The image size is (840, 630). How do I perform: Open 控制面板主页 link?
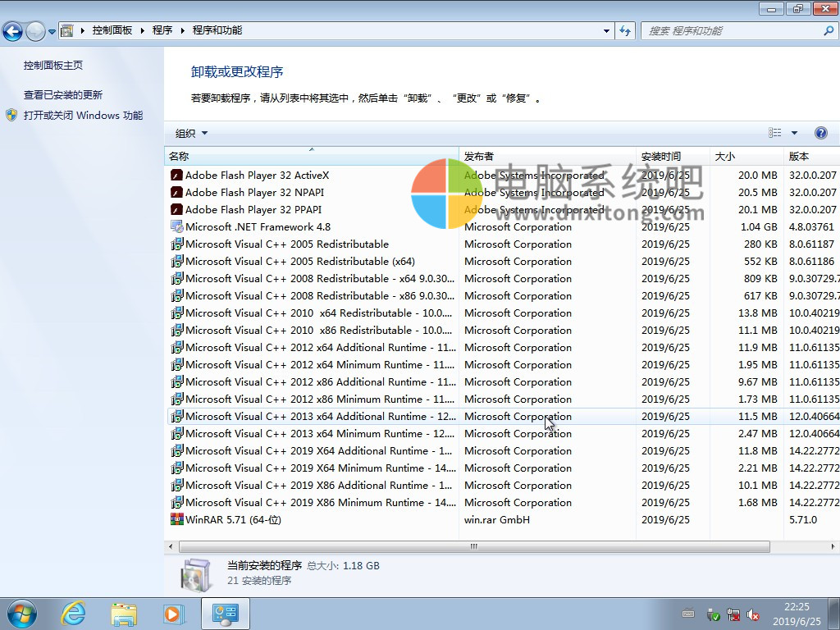click(53, 65)
